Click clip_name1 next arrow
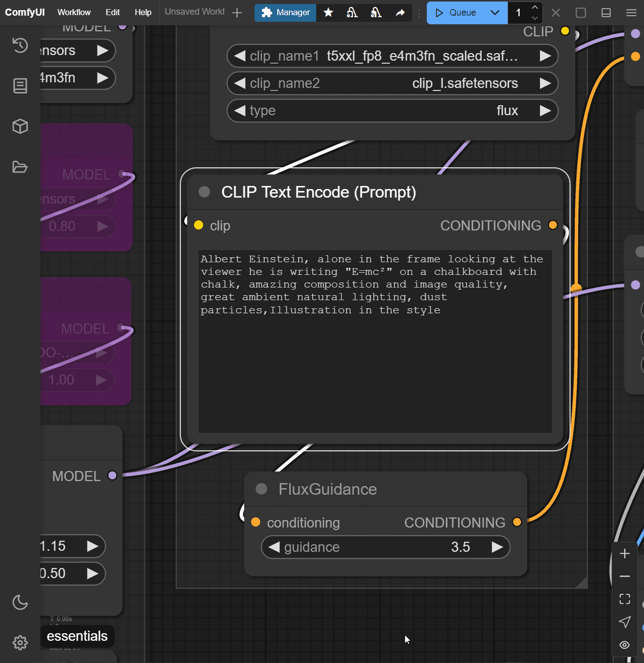This screenshot has height=663, width=644. click(x=545, y=56)
